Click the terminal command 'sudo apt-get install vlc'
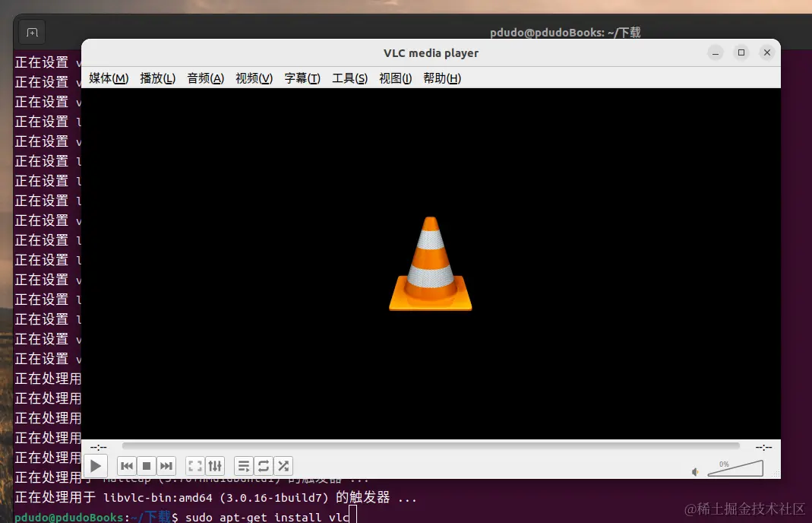The height and width of the screenshot is (523, 812). pos(267,517)
